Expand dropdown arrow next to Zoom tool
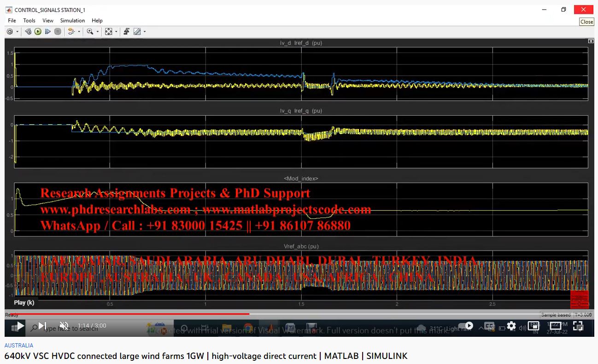The width and height of the screenshot is (598, 364). click(x=97, y=32)
